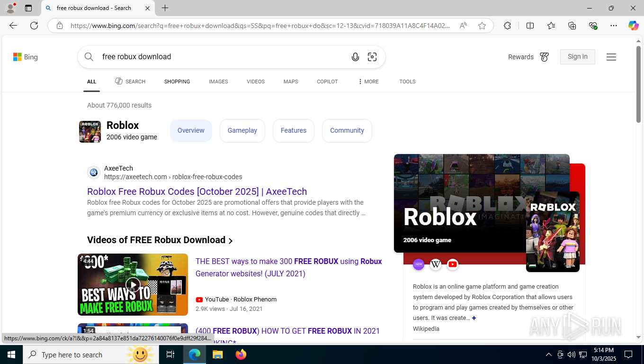Open the IGDB source icon
Screen dimensions: 644x364
[x=419, y=264]
